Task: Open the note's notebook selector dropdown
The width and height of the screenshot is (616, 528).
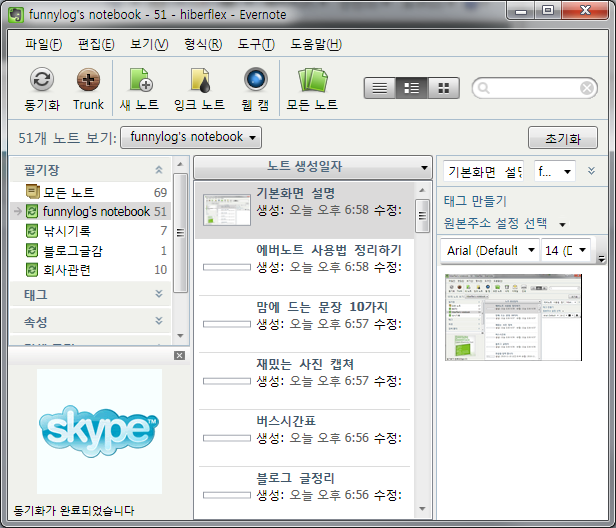Action: point(554,171)
